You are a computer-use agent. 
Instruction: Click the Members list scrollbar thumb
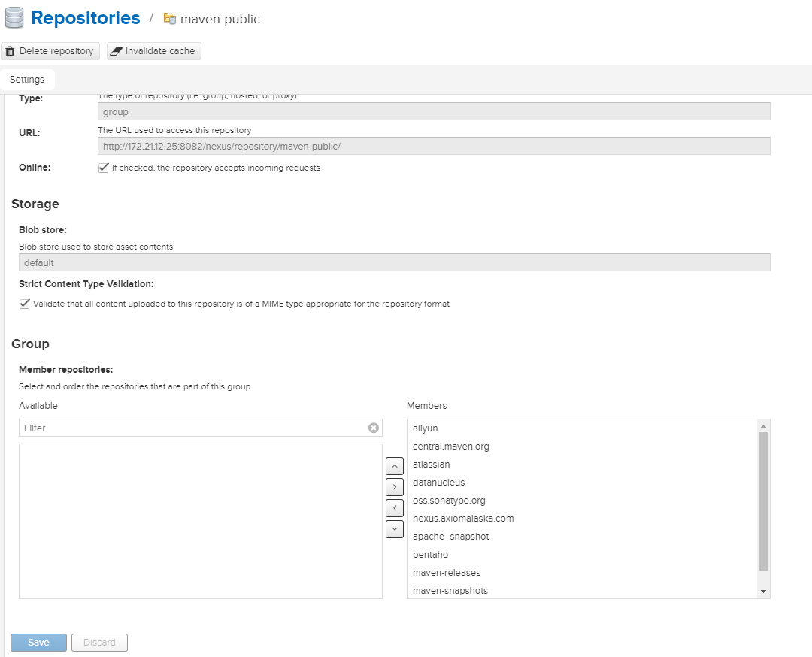(x=764, y=501)
